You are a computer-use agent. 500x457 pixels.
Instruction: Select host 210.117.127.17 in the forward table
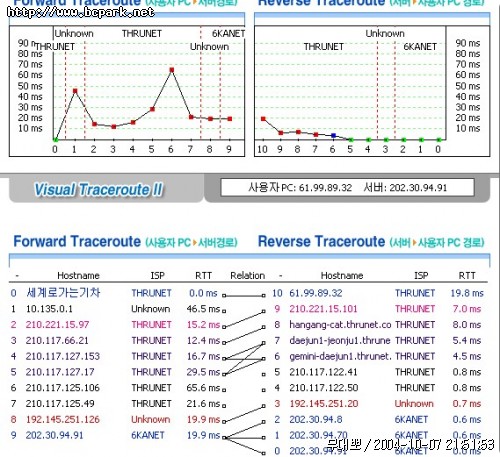click(60, 372)
